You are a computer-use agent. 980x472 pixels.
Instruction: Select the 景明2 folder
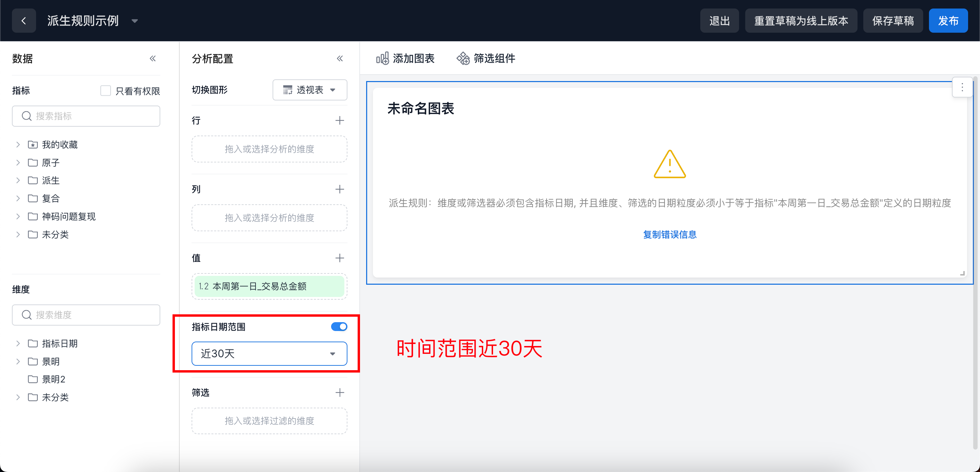click(x=54, y=379)
